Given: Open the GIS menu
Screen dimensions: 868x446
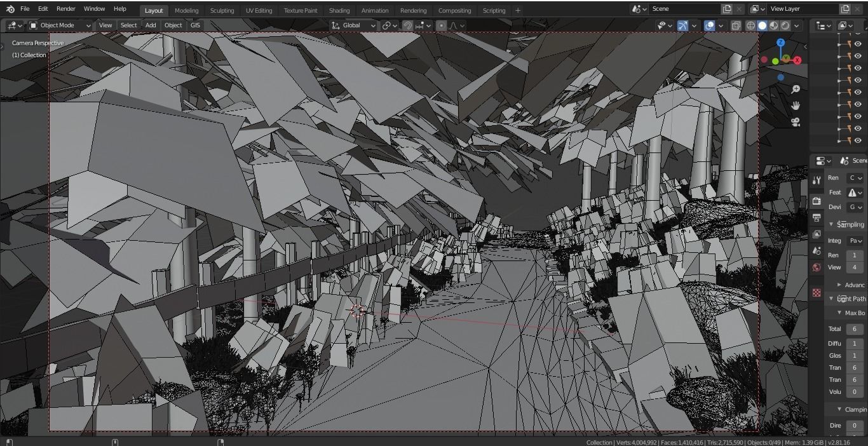Looking at the screenshot, I should click(x=195, y=25).
